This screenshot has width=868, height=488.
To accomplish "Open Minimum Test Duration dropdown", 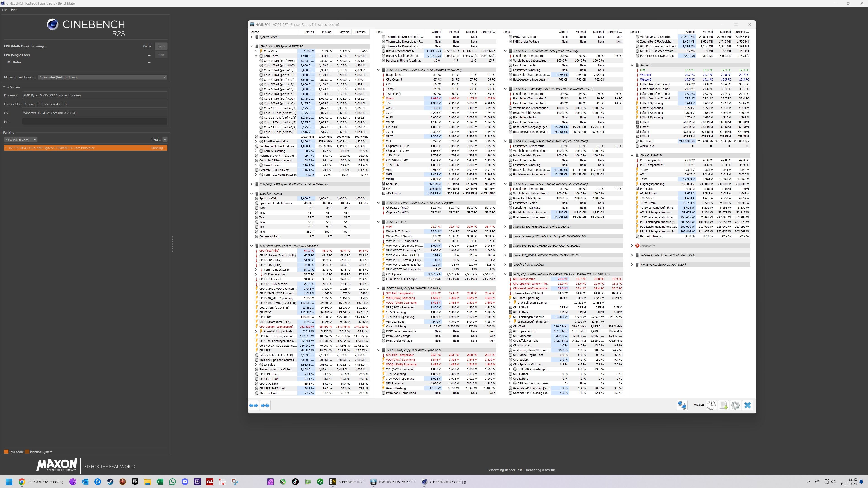I will coord(103,77).
